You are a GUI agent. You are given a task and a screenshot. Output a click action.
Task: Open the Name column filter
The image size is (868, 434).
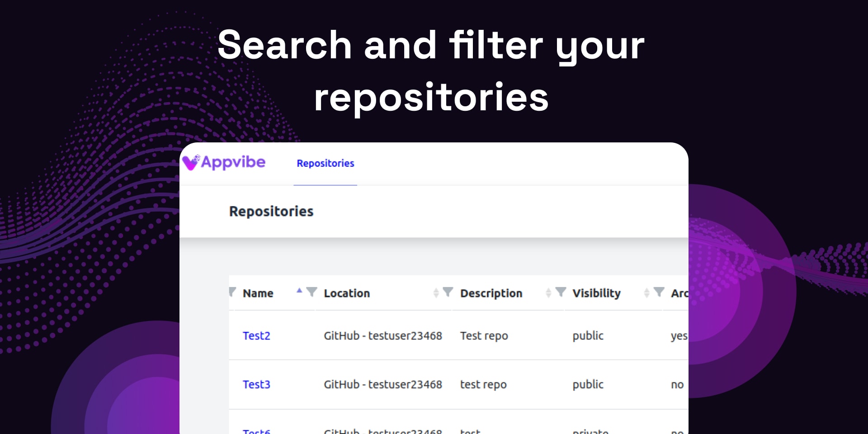pos(312,292)
